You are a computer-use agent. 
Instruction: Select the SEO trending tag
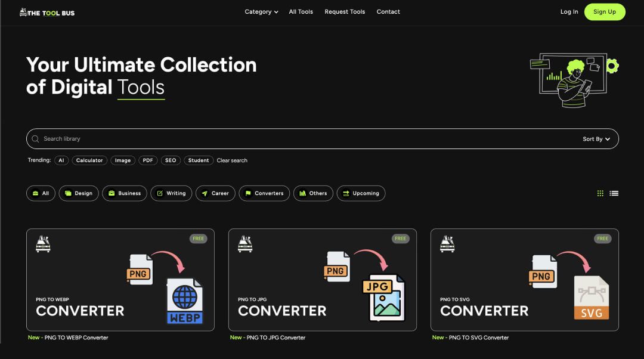[x=171, y=160]
